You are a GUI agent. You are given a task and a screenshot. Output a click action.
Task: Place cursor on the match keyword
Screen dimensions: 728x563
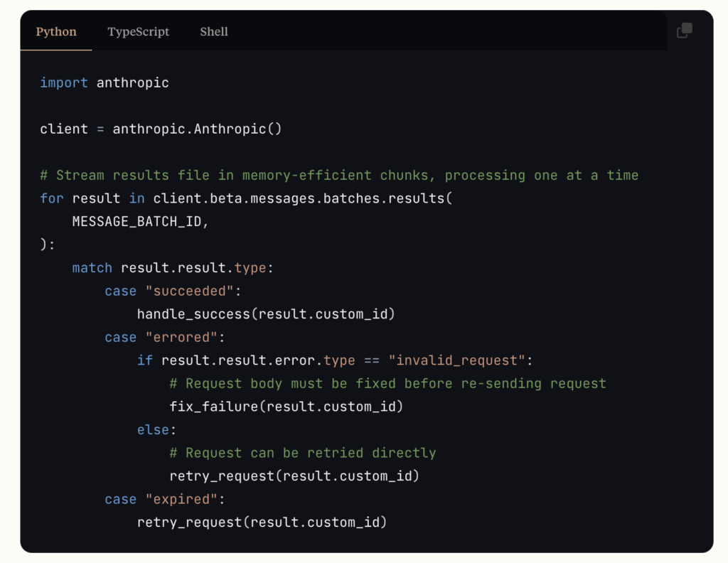(92, 267)
